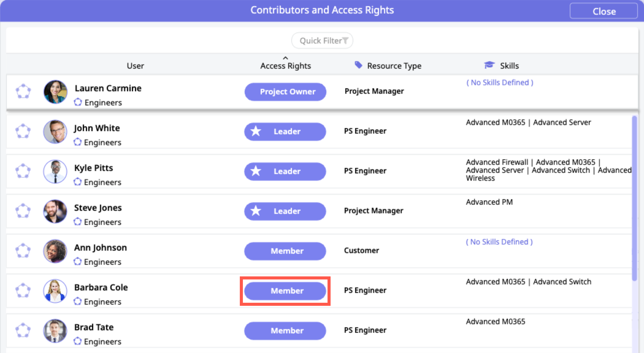
Task: Change Kyle Pitts' Leader access badge
Action: [x=285, y=171]
